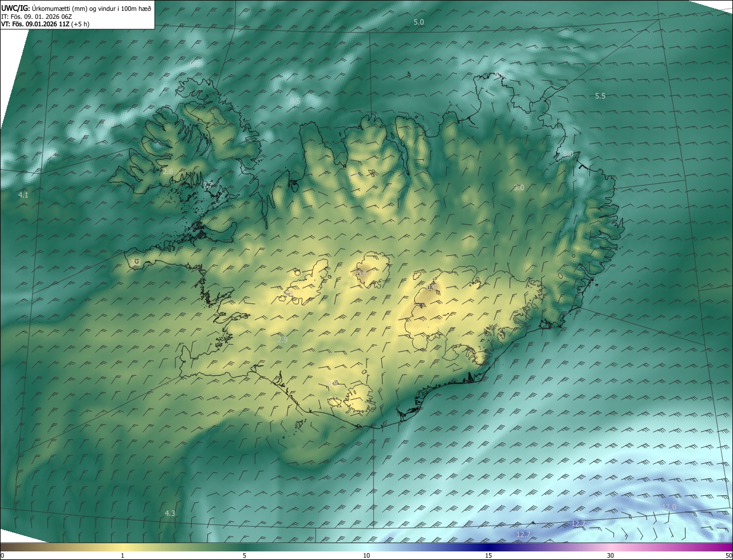Image resolution: width=733 pixels, height=560 pixels.
Task: Click the '4.3' value label on the map
Action: click(170, 513)
